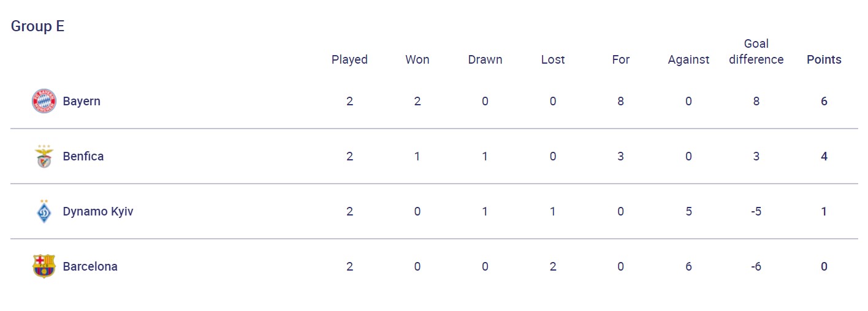
Task: Select the For column header
Action: (x=621, y=59)
